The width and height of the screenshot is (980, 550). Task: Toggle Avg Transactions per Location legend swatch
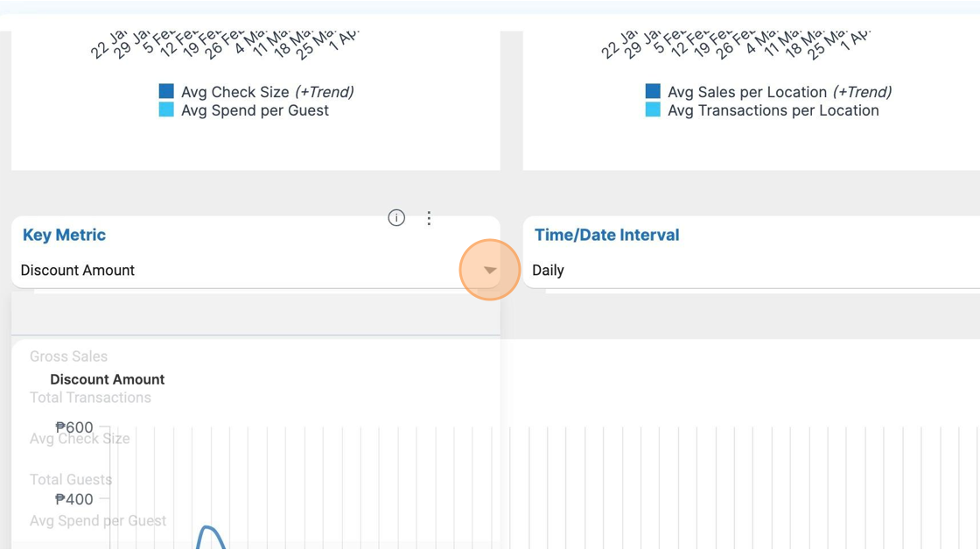tap(653, 109)
